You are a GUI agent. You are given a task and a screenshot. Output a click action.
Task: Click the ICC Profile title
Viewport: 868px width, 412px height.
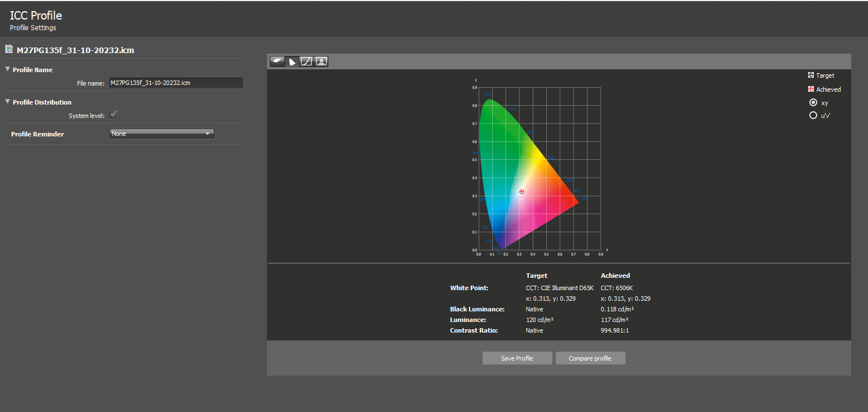[x=36, y=15]
